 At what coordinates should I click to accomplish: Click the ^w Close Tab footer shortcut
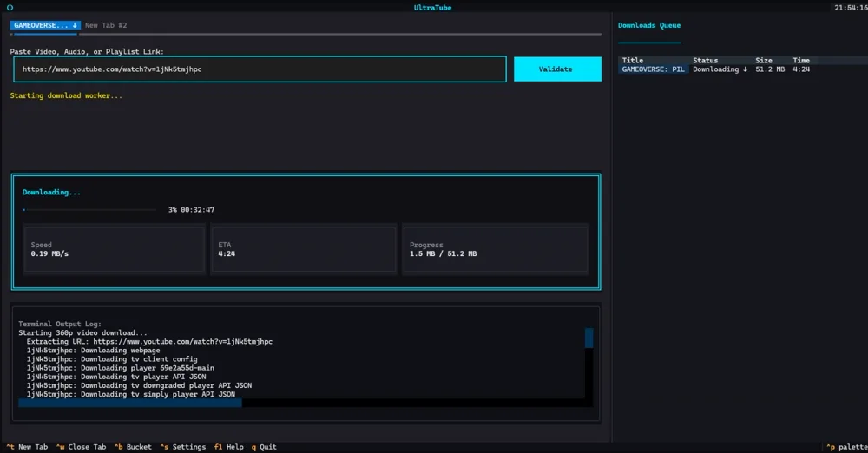(x=81, y=447)
